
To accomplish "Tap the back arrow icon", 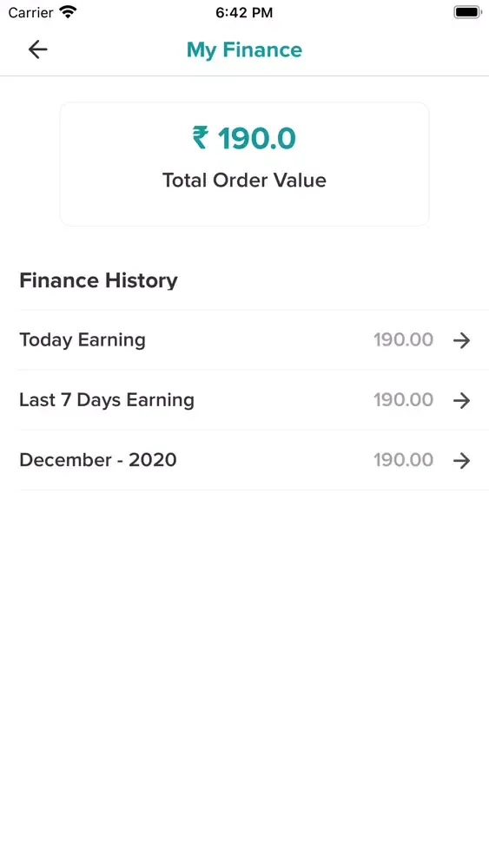I will click(x=37, y=49).
